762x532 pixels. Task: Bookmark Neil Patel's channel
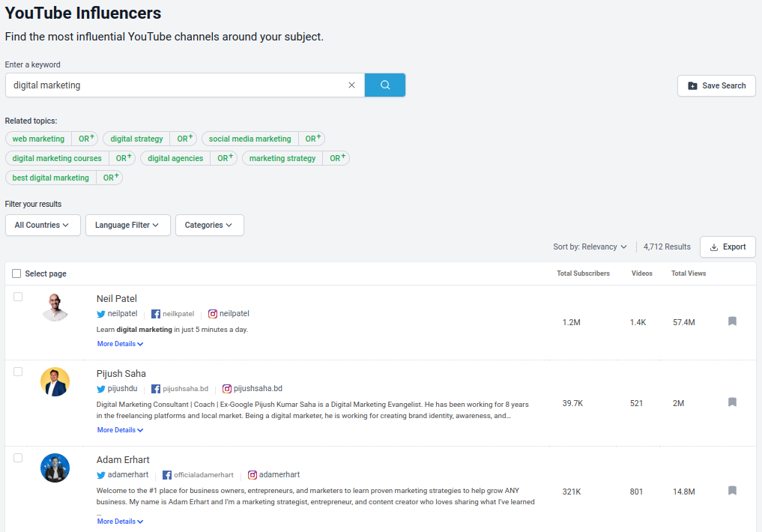732,321
